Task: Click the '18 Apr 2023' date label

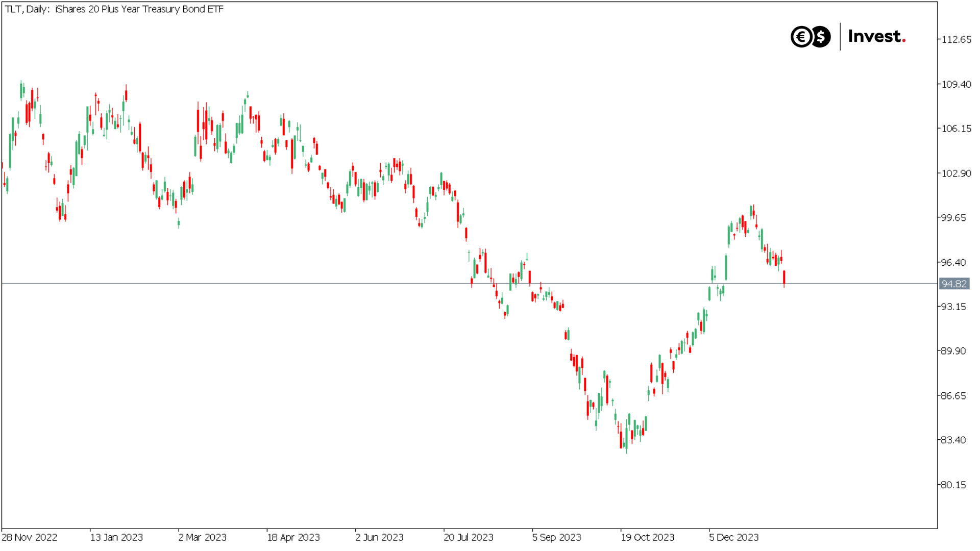Action: click(293, 537)
